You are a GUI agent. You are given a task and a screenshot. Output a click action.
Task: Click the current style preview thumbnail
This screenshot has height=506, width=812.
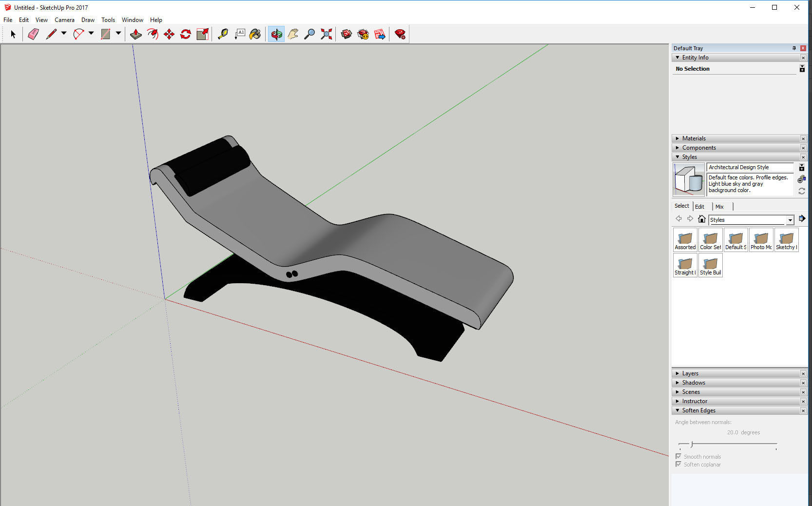point(689,180)
